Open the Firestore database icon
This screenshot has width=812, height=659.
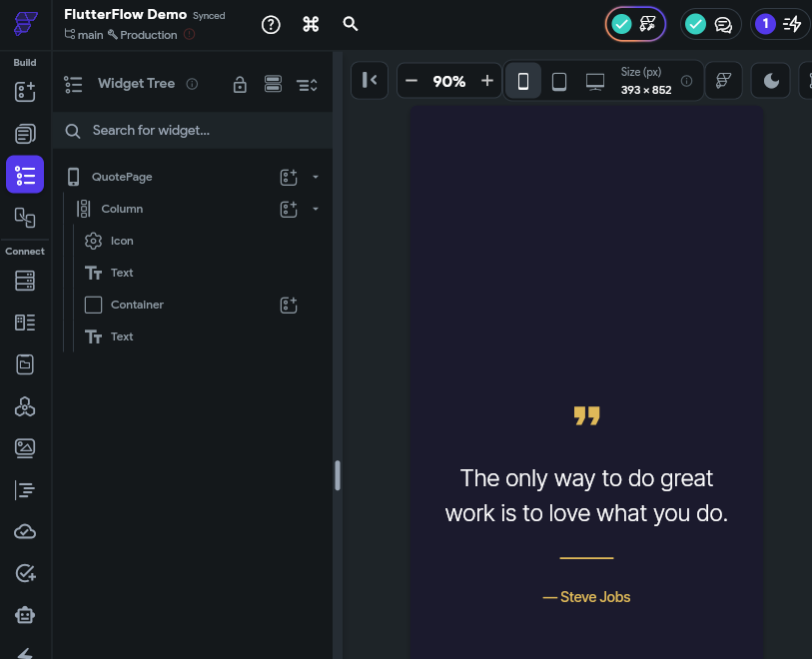click(x=25, y=281)
